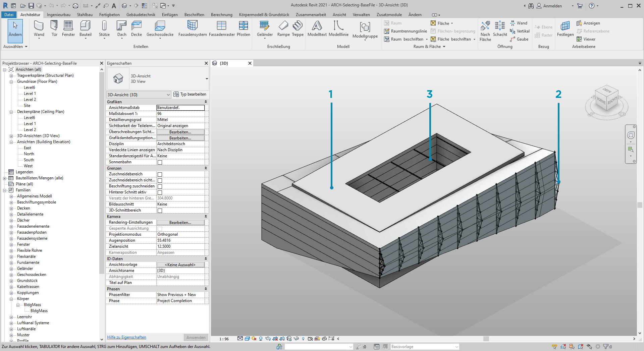Click the Ändern modify tool
The width and height of the screenshot is (644, 351).
pos(15,31)
